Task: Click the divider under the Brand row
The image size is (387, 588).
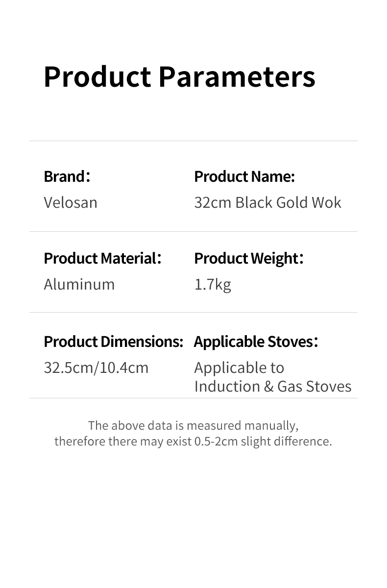Action: point(193,231)
